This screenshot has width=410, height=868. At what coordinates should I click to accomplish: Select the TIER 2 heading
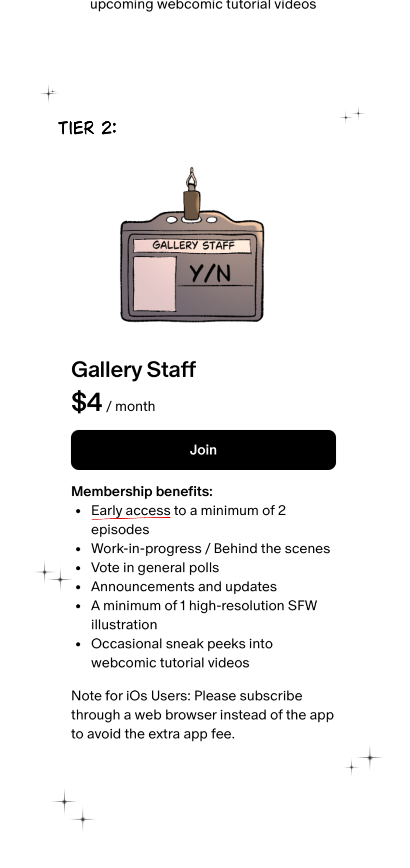pos(87,128)
